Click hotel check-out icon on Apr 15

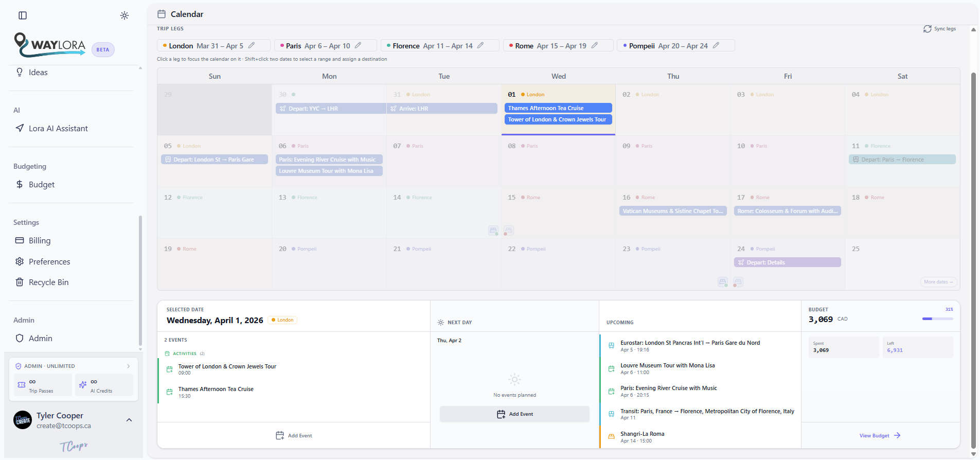[509, 231]
